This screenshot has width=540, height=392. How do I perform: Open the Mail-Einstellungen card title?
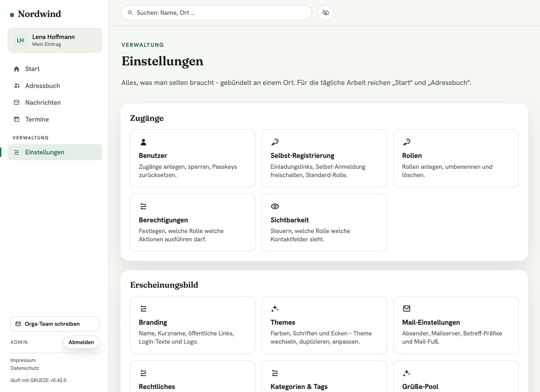[431, 322]
